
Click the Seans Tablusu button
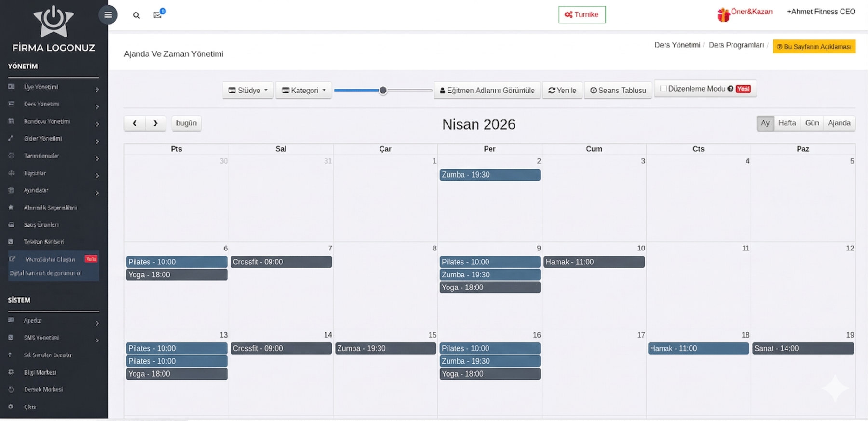618,91
